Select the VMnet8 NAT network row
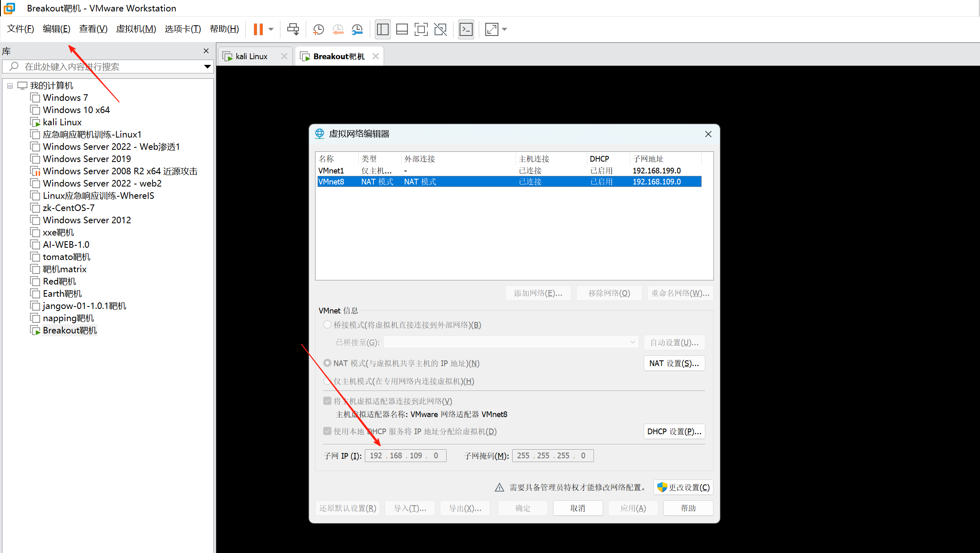 [x=509, y=182]
